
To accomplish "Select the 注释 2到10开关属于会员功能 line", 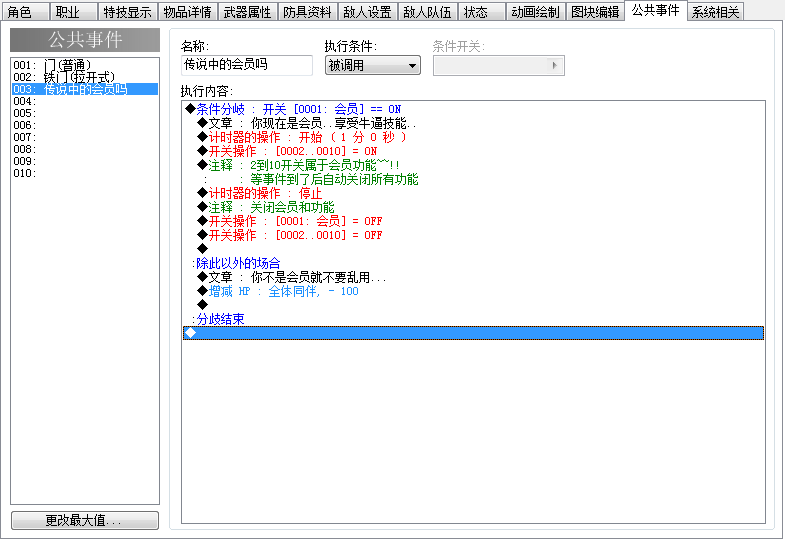I will point(473,165).
